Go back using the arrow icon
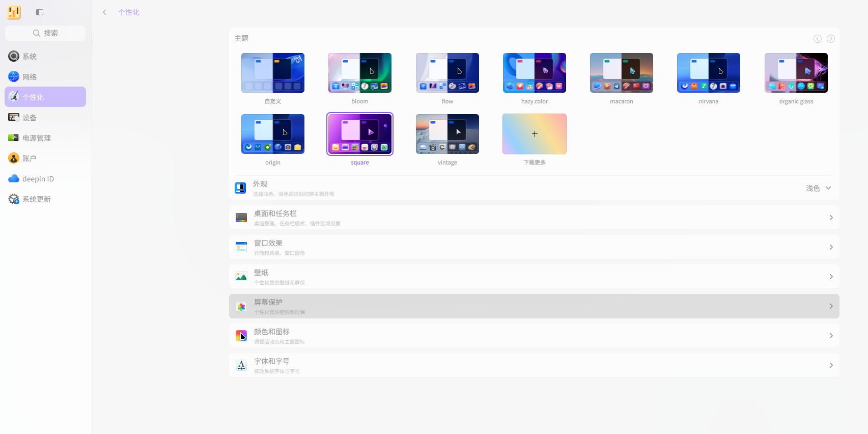The height and width of the screenshot is (434, 868). pos(104,12)
